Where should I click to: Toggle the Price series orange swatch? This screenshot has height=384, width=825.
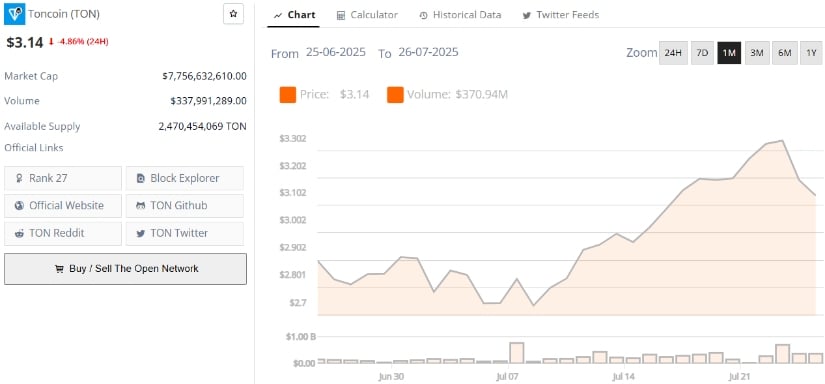click(x=288, y=95)
